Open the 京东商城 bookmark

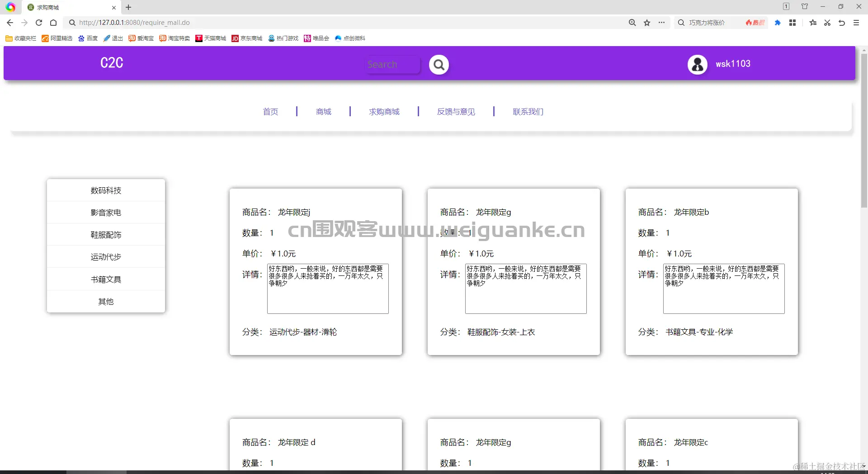[247, 38]
